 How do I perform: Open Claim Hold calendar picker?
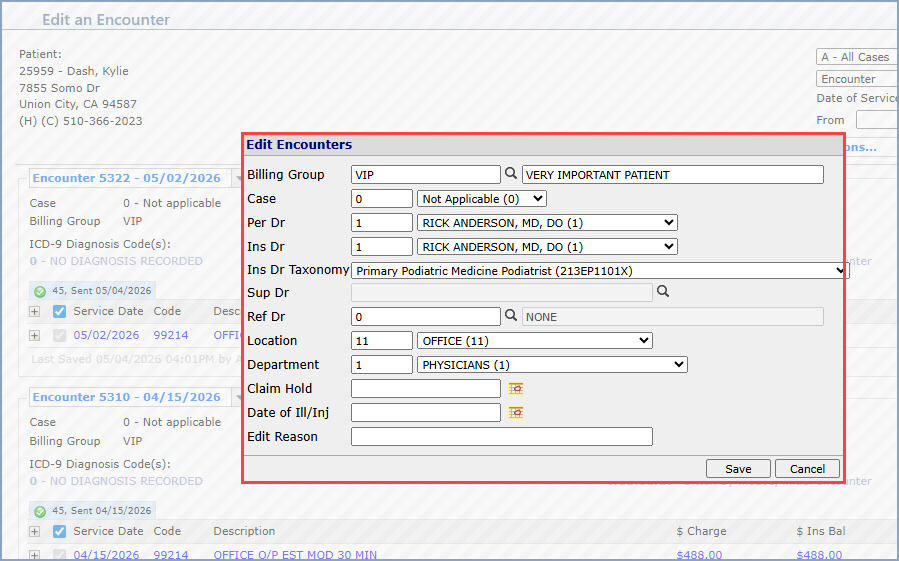[x=516, y=389]
